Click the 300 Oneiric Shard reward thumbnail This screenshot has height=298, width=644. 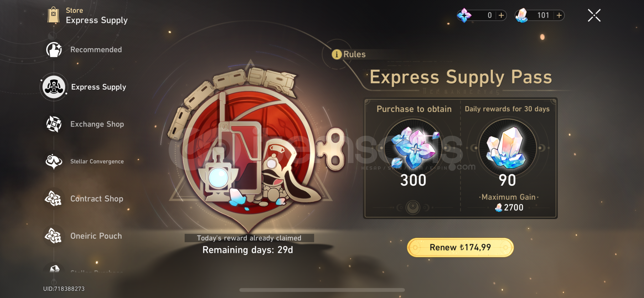[413, 148]
